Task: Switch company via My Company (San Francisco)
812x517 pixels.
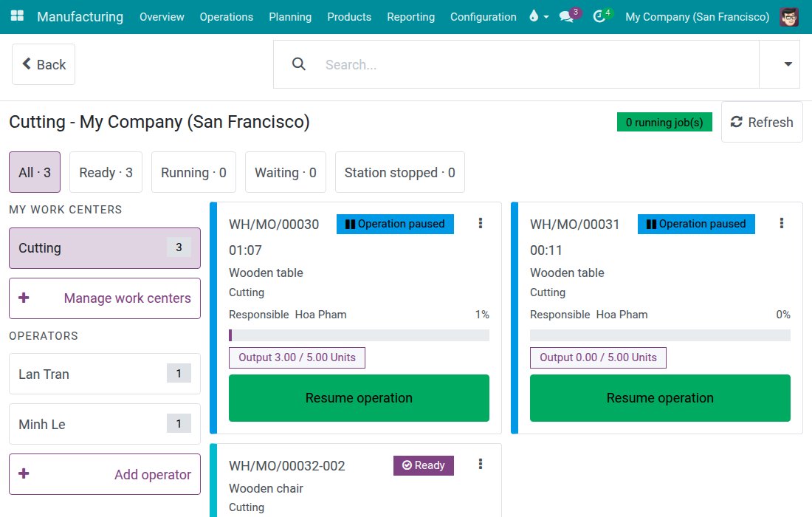Action: (x=697, y=16)
